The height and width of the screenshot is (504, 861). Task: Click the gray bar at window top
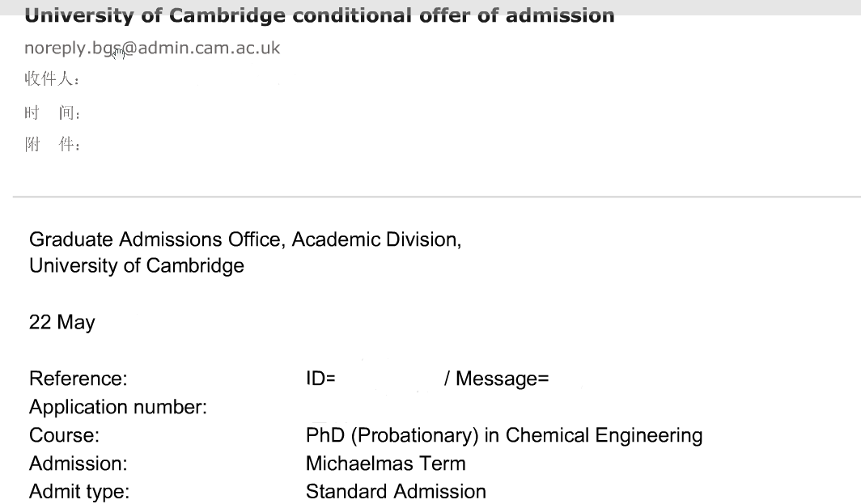(x=728, y=6)
